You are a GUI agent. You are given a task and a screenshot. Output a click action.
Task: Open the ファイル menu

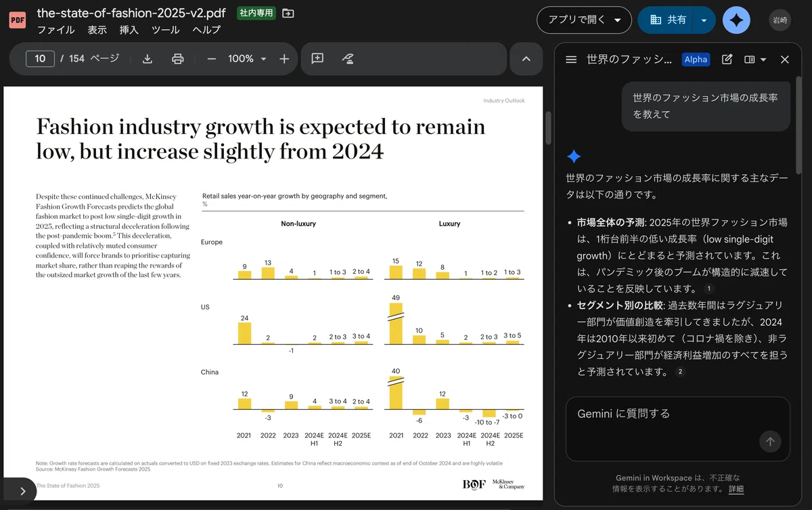[55, 30]
